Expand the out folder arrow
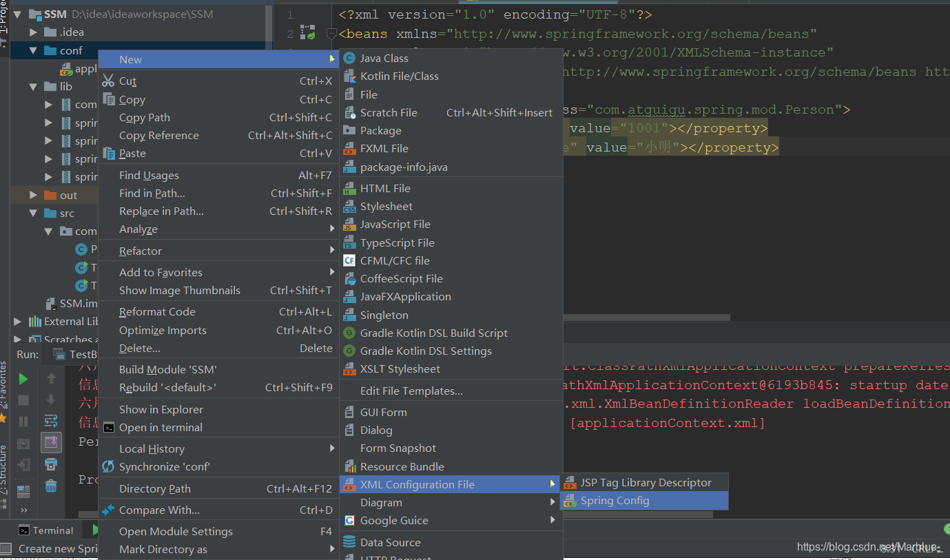This screenshot has height=560, width=950. pos(34,195)
